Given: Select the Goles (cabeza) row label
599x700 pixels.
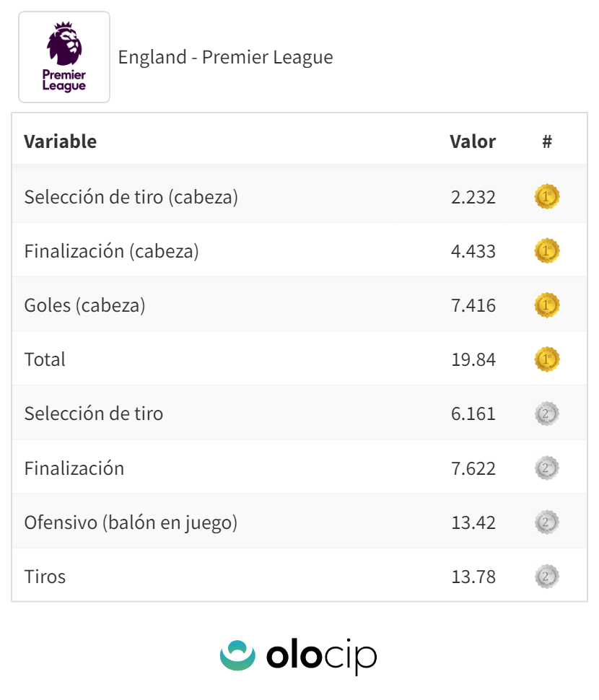Looking at the screenshot, I should click(84, 305).
